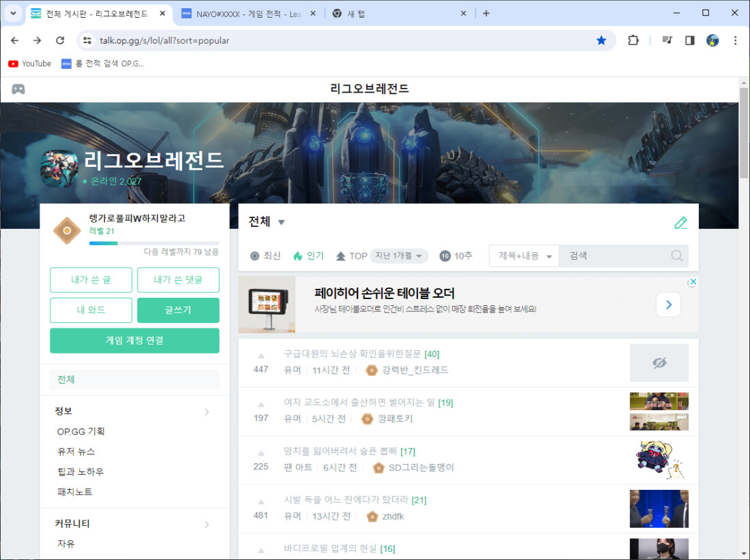Open the 자유 board
The width and height of the screenshot is (750, 560).
(x=66, y=544)
